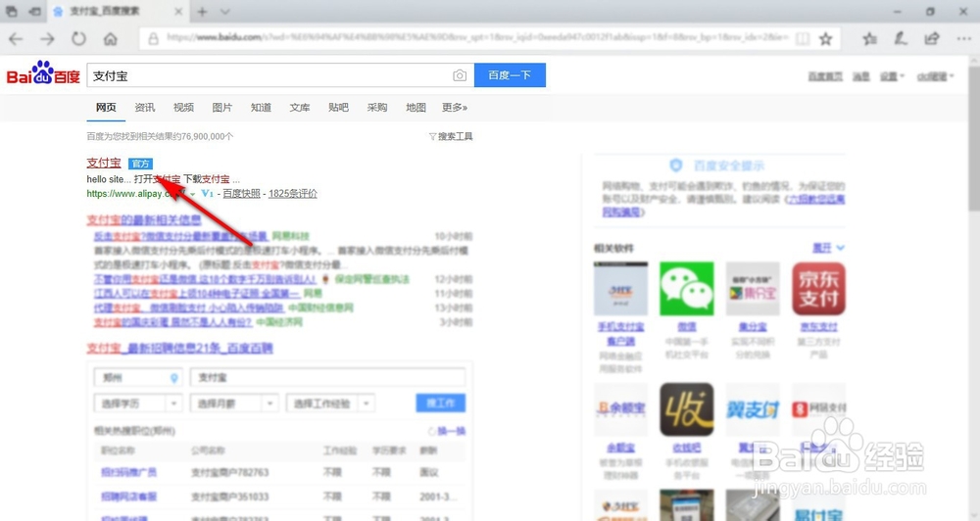
Task: Open the 1825条评价 reviews link
Action: tap(292, 194)
